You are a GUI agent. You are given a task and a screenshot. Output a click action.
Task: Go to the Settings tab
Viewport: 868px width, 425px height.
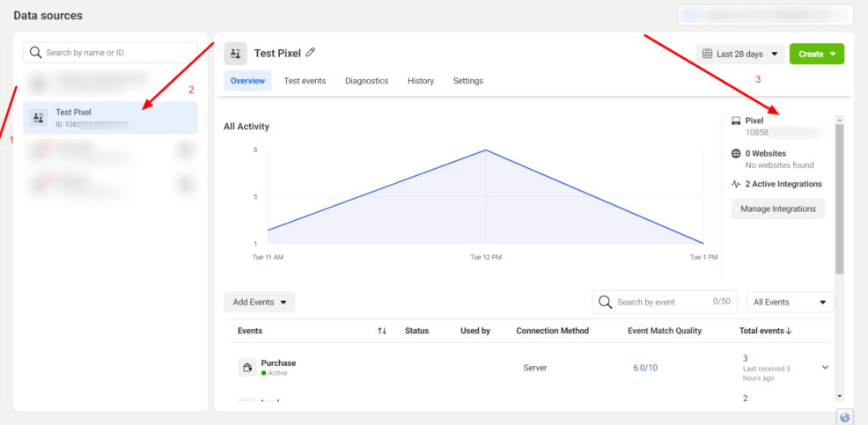pos(467,81)
